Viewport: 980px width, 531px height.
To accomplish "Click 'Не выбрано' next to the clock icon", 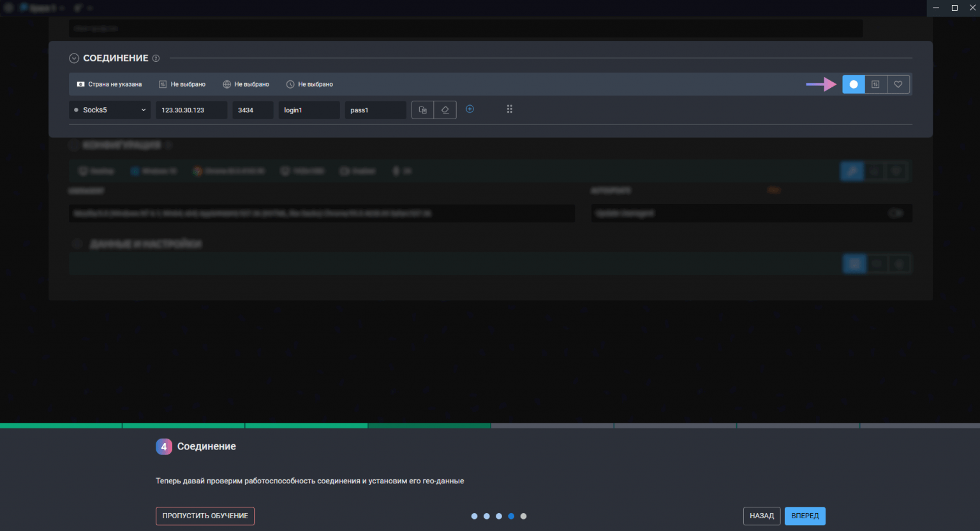I will point(309,84).
